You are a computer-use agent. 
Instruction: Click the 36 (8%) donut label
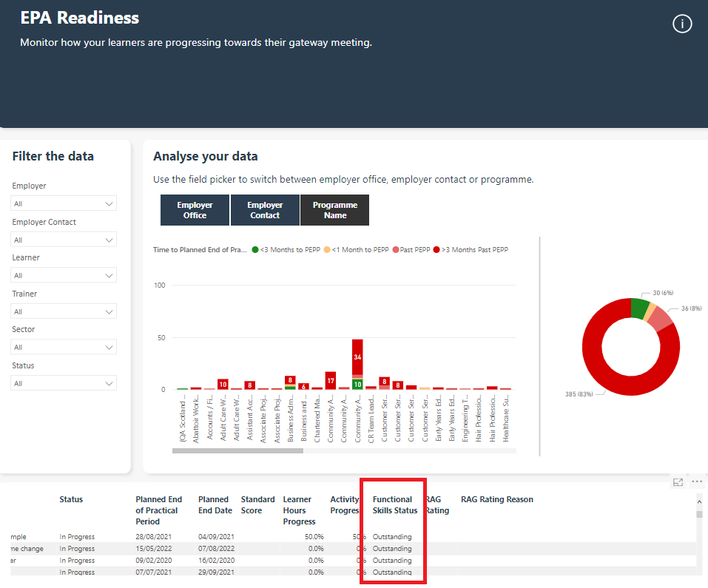tap(691, 308)
